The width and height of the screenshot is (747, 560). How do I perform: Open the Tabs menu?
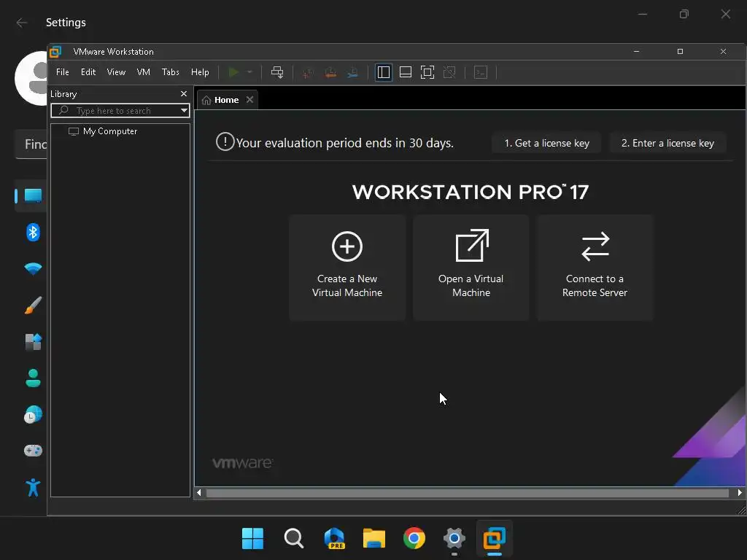click(171, 72)
